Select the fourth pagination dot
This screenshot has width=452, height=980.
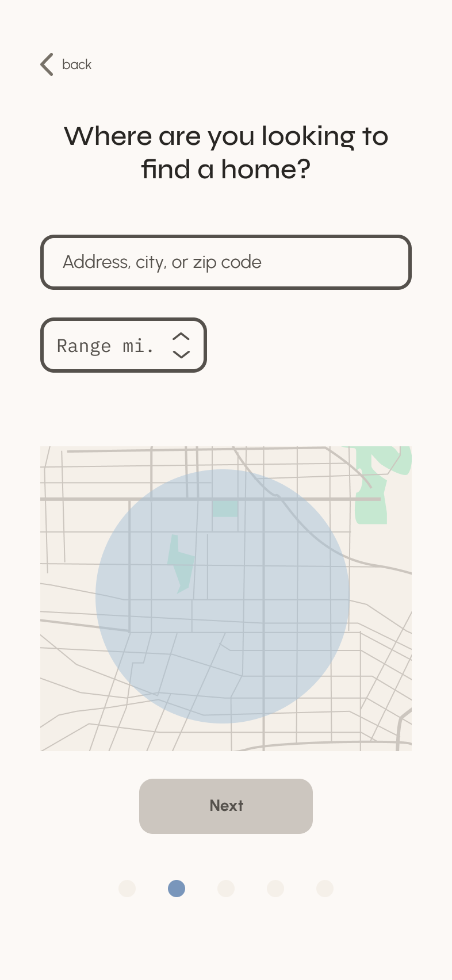(275, 889)
